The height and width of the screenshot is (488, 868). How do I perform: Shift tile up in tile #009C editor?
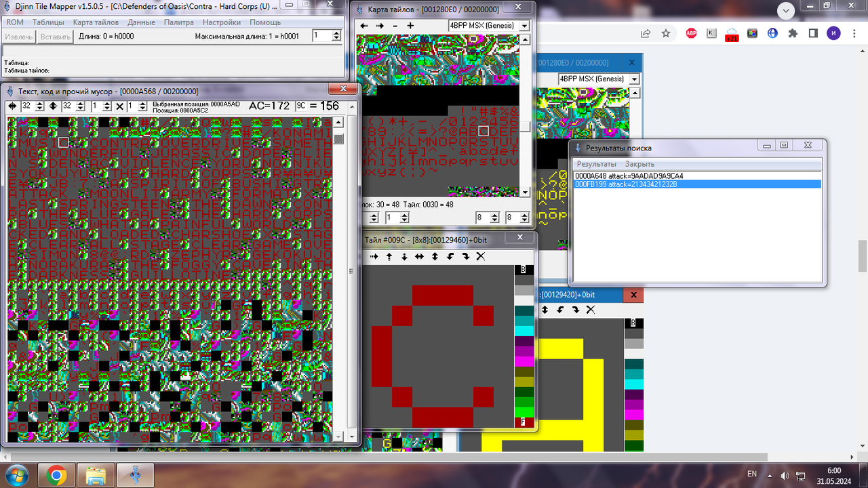coord(389,256)
